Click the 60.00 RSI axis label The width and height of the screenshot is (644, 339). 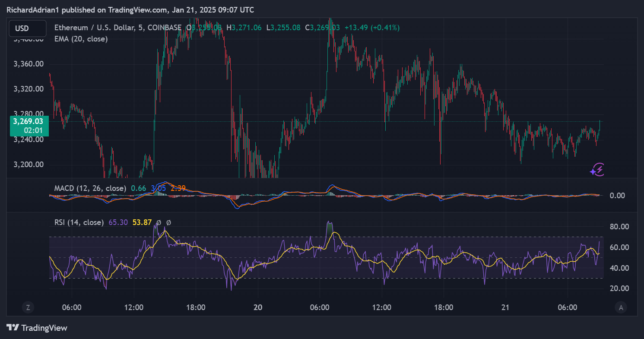click(619, 247)
